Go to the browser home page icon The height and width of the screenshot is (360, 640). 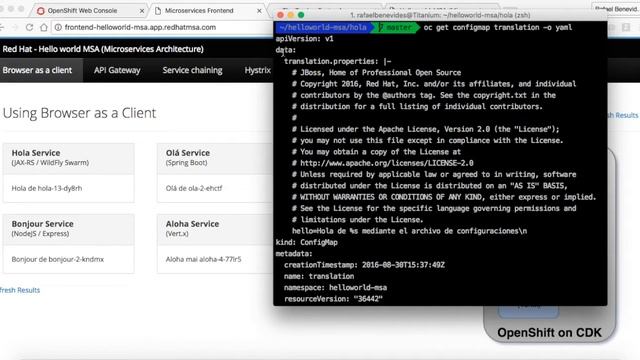tap(44, 27)
